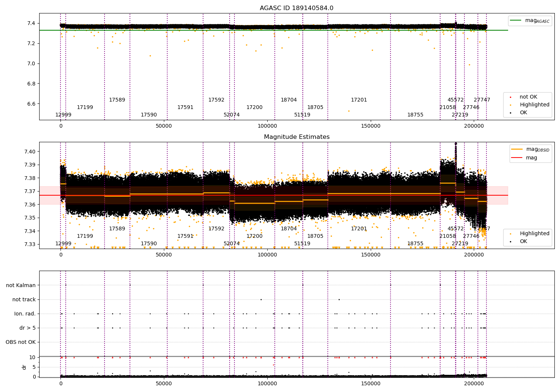The height and width of the screenshot is (392, 560).
Task: Click the 'not Kalman' y-axis label
Action: [21, 285]
